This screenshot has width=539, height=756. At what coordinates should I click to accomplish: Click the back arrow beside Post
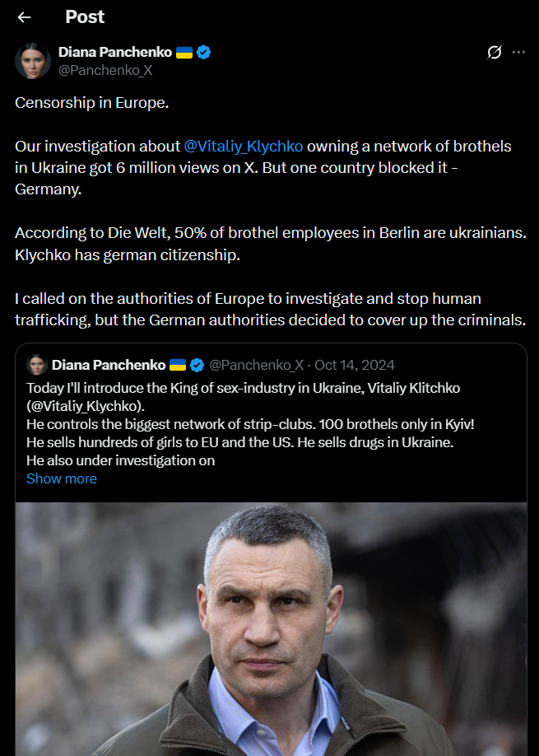coord(24,17)
